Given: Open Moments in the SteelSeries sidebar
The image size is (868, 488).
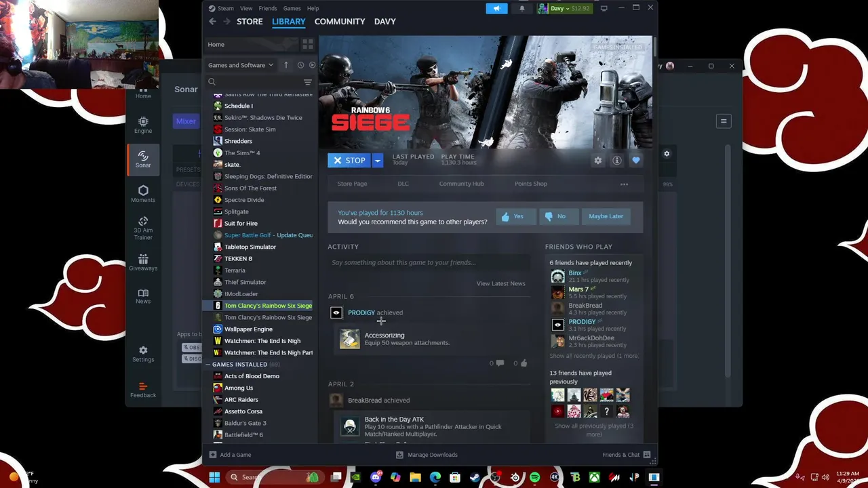Looking at the screenshot, I should coord(143,194).
